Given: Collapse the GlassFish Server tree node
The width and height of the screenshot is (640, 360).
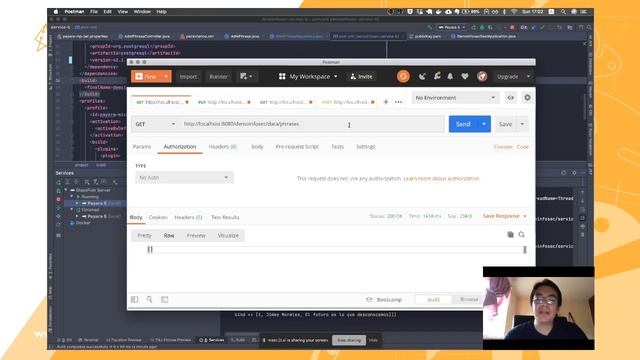Looking at the screenshot, I should [66, 190].
